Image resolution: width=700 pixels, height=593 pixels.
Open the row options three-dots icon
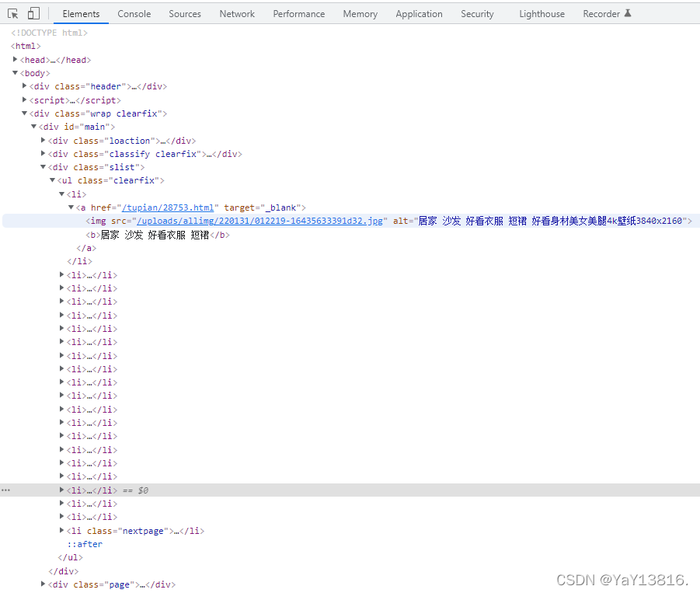(x=5, y=490)
